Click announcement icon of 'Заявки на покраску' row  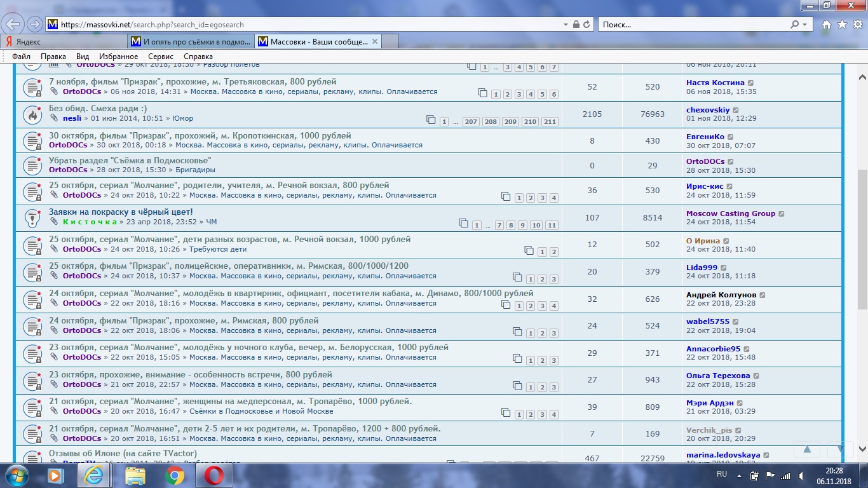click(32, 217)
